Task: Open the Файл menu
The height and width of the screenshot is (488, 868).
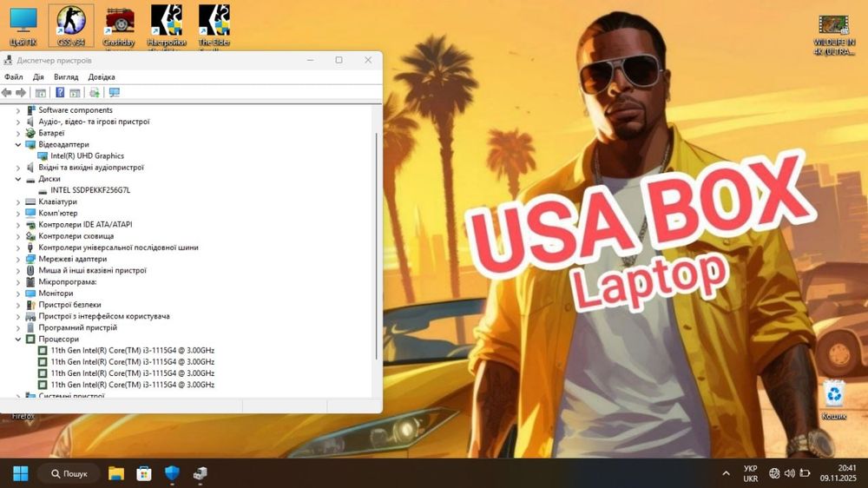Action: 14,77
